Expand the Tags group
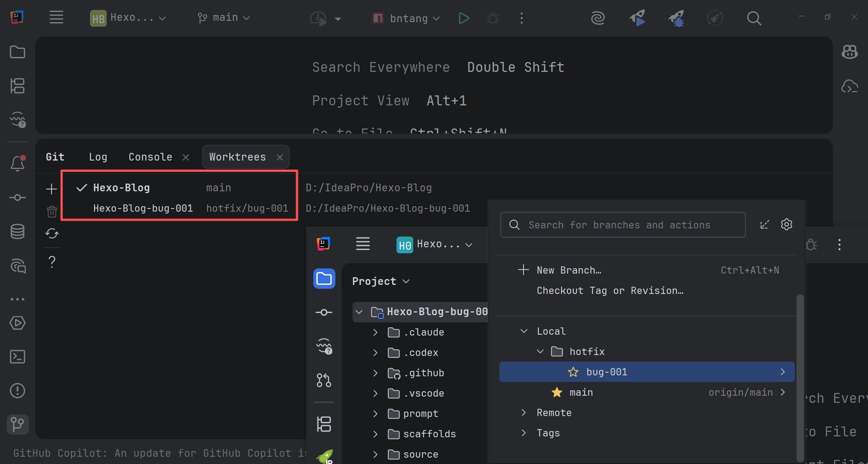 [x=524, y=433]
